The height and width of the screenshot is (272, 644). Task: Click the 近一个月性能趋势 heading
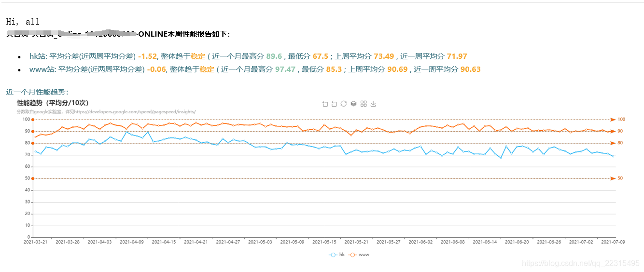[x=37, y=92]
